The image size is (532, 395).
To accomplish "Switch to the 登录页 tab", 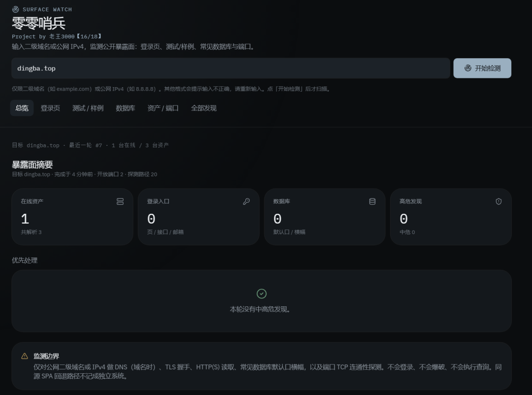I will coord(50,108).
